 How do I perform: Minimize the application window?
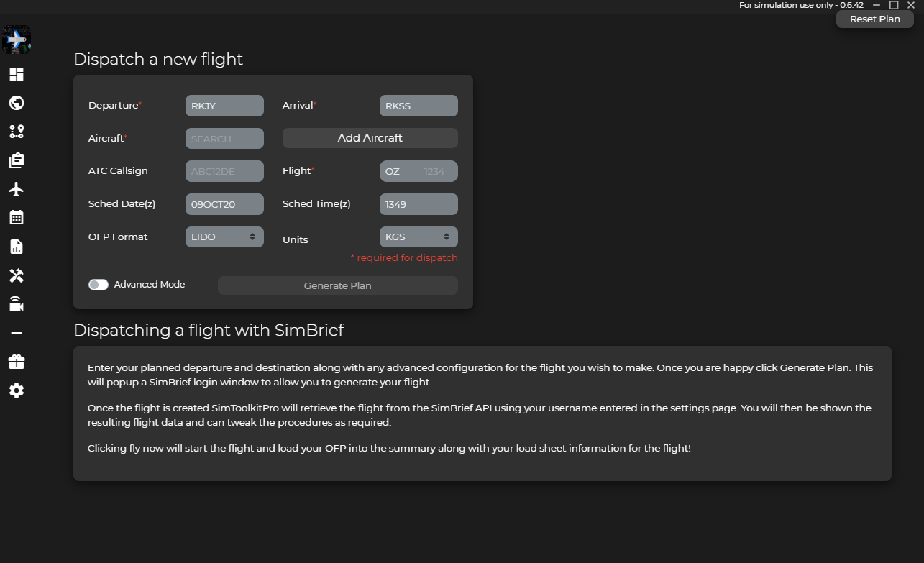[x=877, y=5]
